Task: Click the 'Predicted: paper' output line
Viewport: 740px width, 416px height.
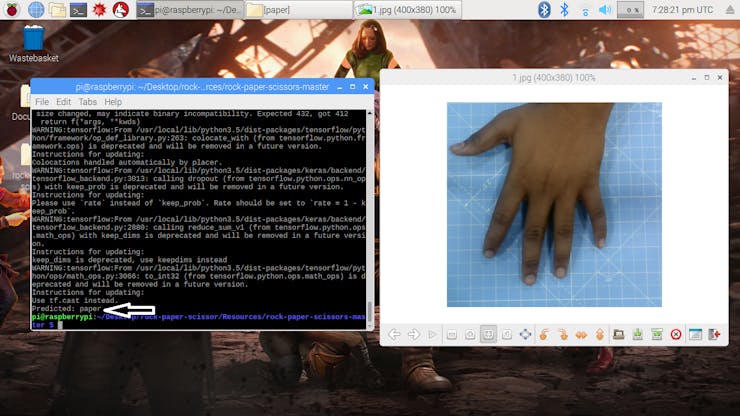Action: 67,309
